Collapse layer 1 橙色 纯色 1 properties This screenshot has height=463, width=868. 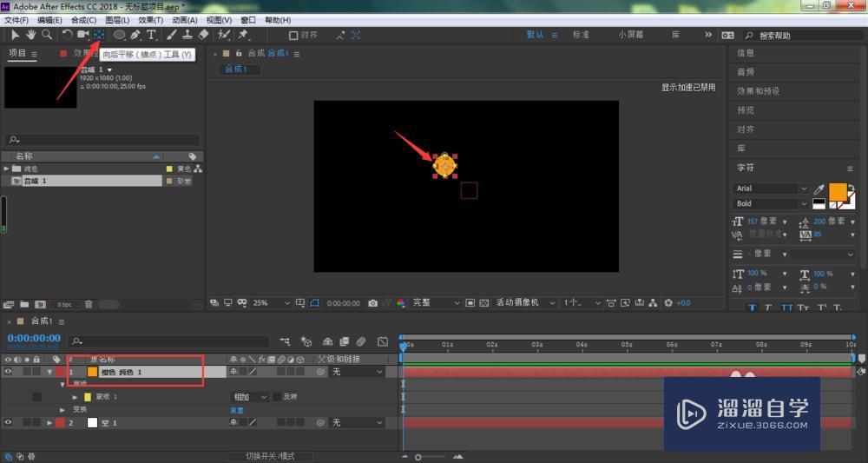coord(50,372)
